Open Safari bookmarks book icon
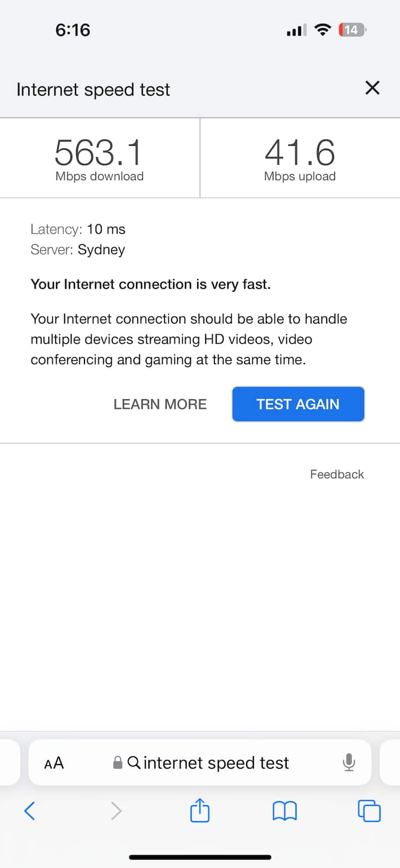This screenshot has width=400, height=868. coord(285,811)
